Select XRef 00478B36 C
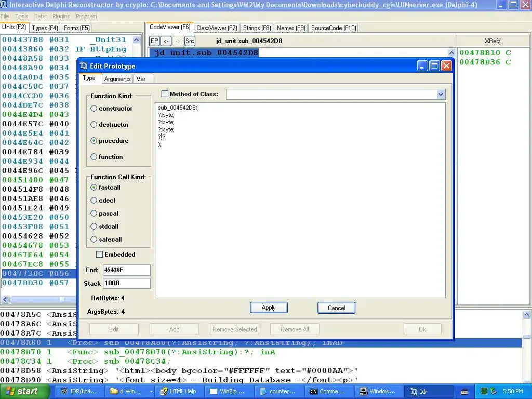Viewport: 532px width, 399px height. click(x=485, y=62)
